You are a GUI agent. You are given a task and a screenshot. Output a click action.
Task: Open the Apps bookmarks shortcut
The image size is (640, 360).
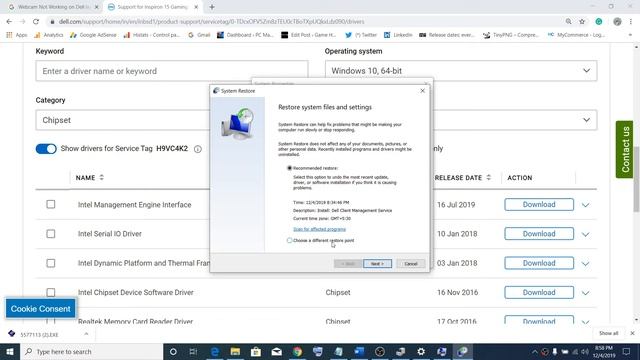(x=17, y=35)
